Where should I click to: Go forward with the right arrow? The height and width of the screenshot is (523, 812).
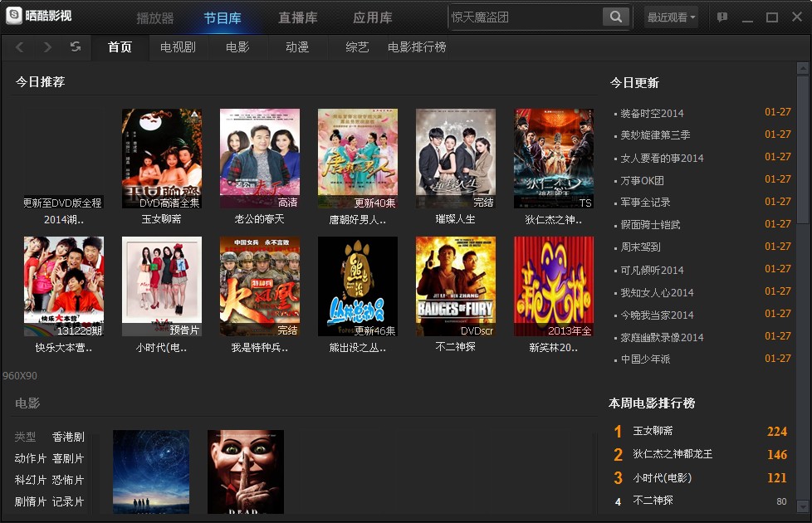pyautogui.click(x=47, y=47)
